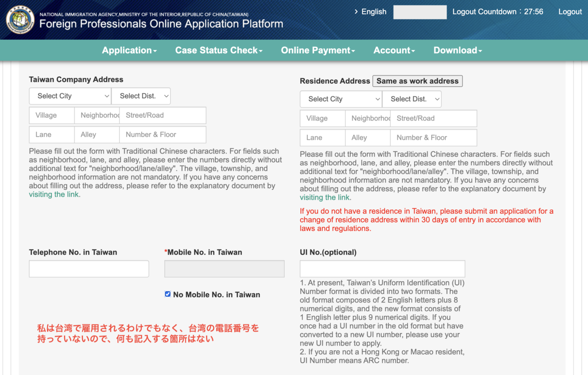This screenshot has width=588, height=375.
Task: Open the Download menu
Action: (458, 50)
